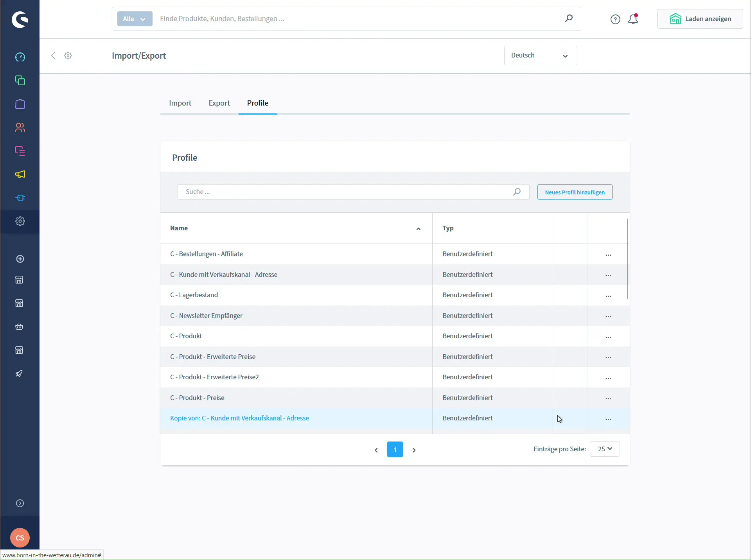The width and height of the screenshot is (751, 560).
Task: Expand the Alle search filter dropdown
Action: coord(134,19)
